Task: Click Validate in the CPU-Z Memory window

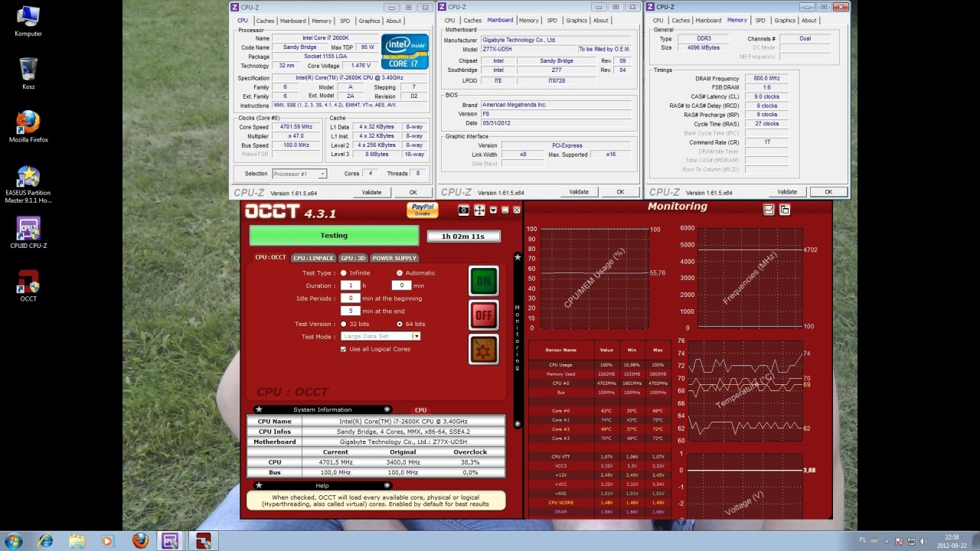Action: (x=787, y=192)
